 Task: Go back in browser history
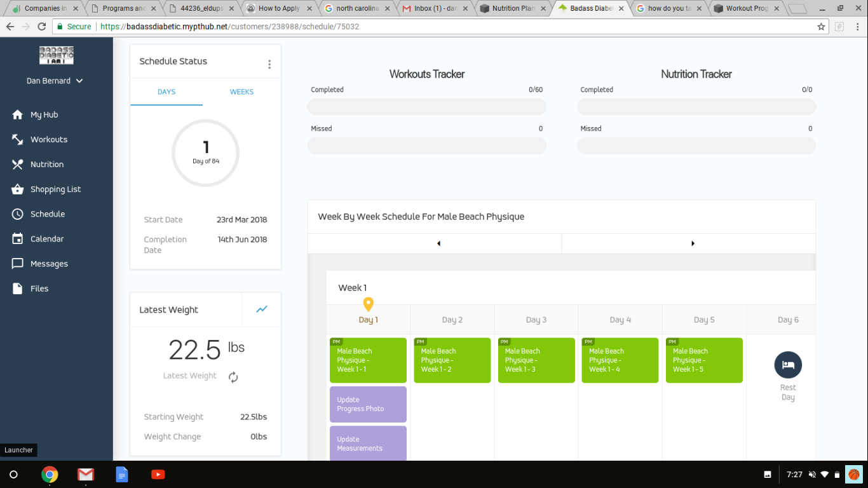click(x=10, y=27)
